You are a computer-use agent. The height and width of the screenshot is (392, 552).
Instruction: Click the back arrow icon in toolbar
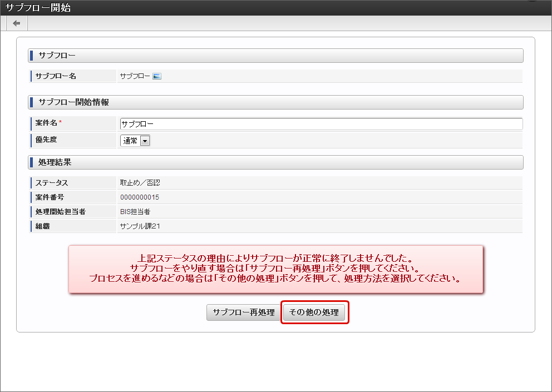point(17,23)
